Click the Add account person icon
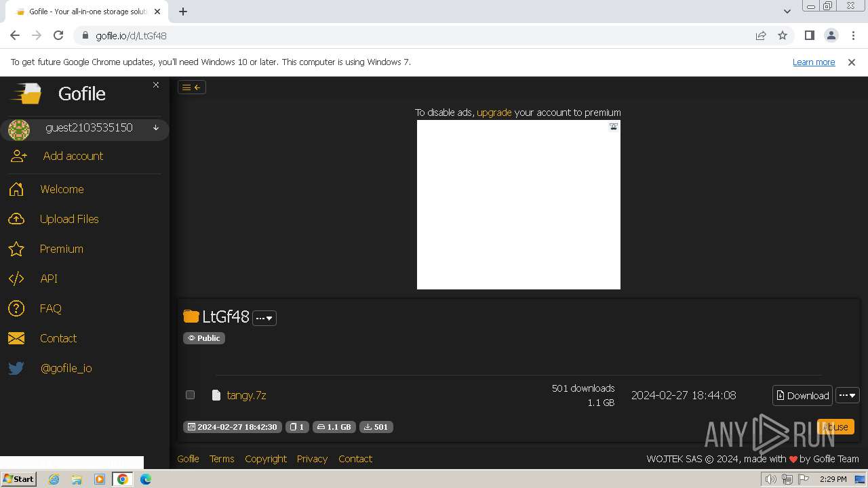Viewport: 868px width, 488px height. coord(19,156)
